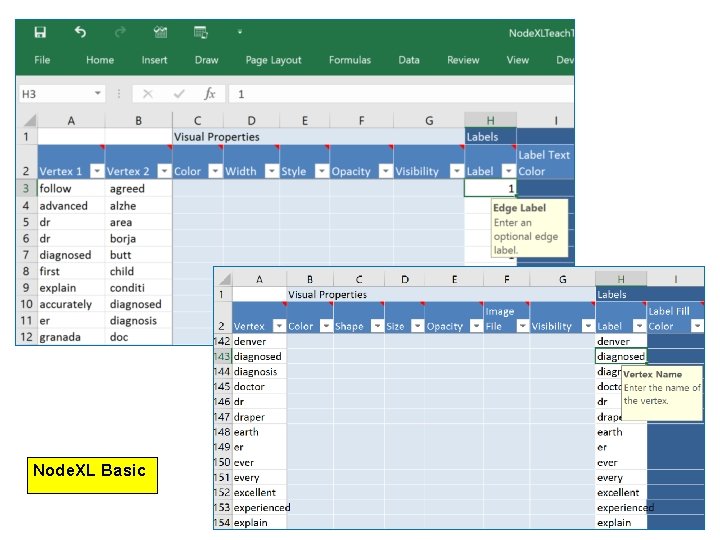The width and height of the screenshot is (720, 540).
Task: Open the edges Opacity filter dropdown
Action: [386, 171]
